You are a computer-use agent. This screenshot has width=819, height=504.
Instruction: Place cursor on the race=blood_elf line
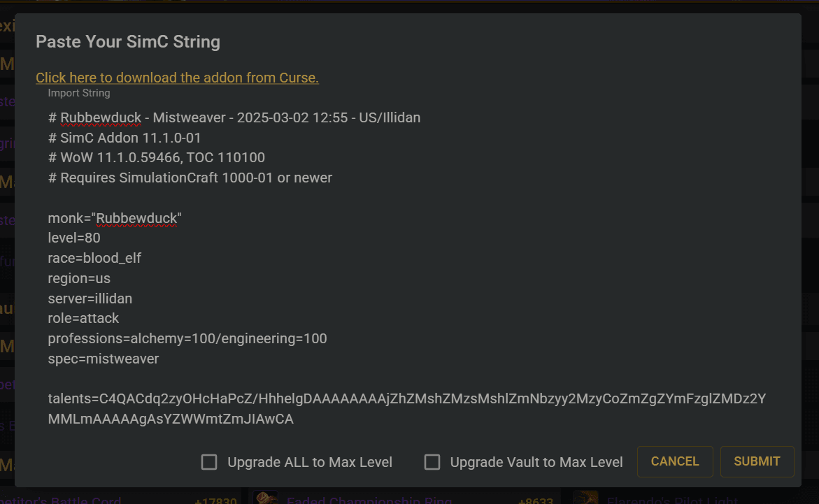click(x=94, y=258)
